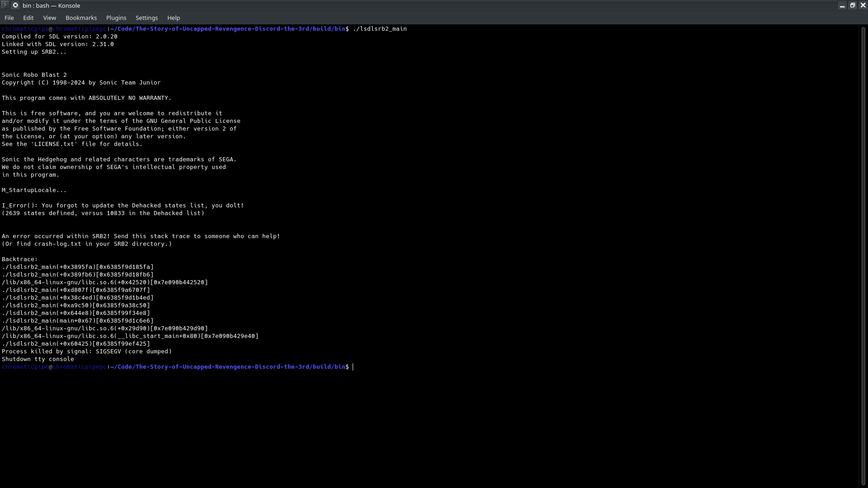Click the '2639 states defined' line
The image size is (868, 488).
click(x=103, y=213)
